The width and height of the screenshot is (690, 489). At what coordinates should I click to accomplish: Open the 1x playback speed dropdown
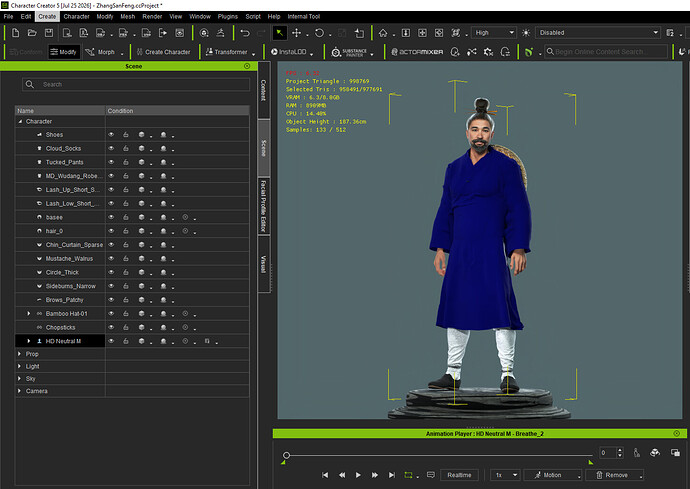pyautogui.click(x=506, y=475)
